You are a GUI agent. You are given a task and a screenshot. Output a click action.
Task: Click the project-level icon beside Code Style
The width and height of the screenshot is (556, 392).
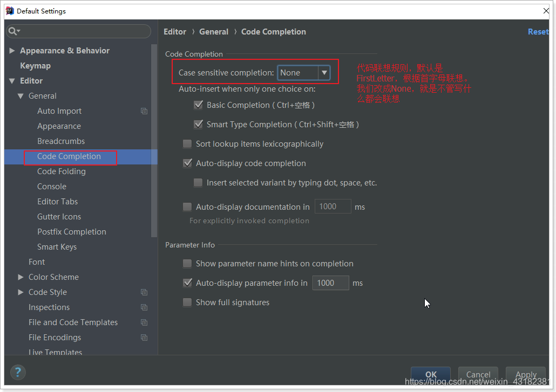[144, 292]
